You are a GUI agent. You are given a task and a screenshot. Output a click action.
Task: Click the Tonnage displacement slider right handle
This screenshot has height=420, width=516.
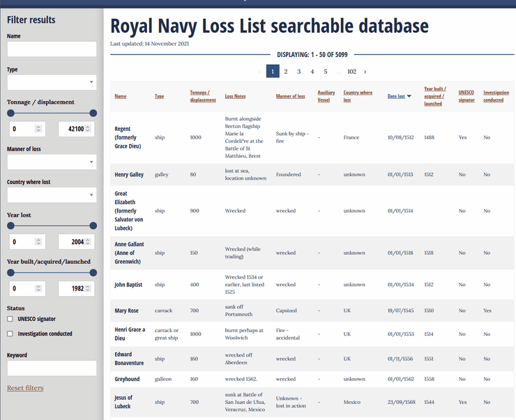tap(93, 113)
